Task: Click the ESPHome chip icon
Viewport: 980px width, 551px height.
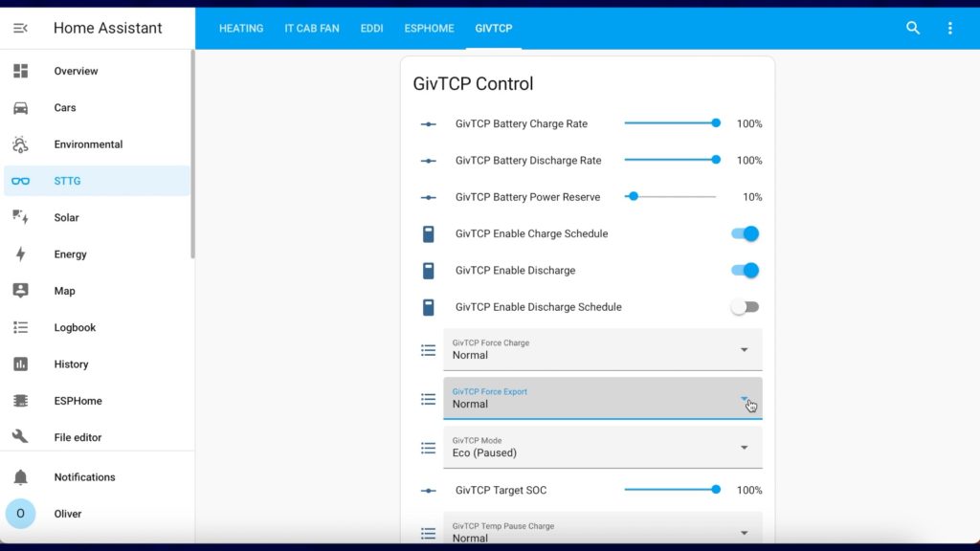Action: (21, 401)
